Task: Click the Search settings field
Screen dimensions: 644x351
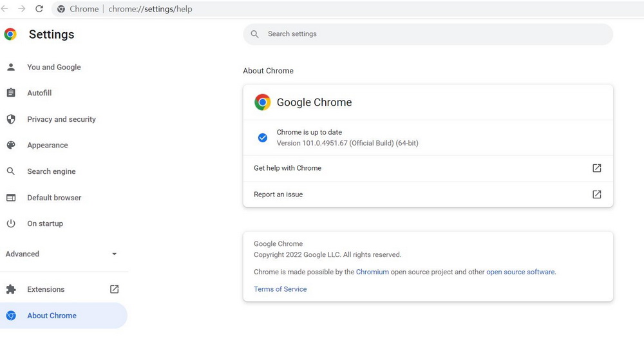Action: [x=428, y=34]
